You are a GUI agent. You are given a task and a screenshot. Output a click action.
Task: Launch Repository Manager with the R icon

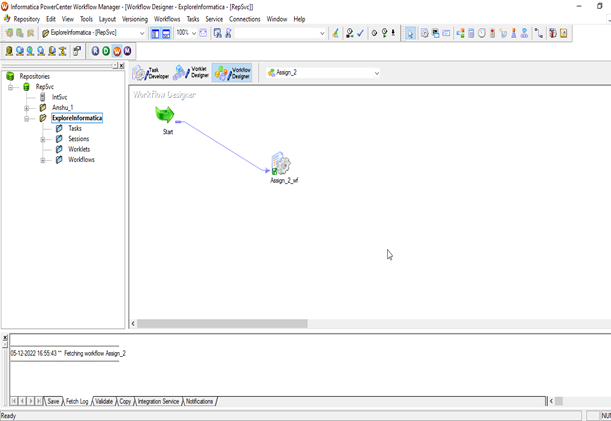pyautogui.click(x=95, y=51)
